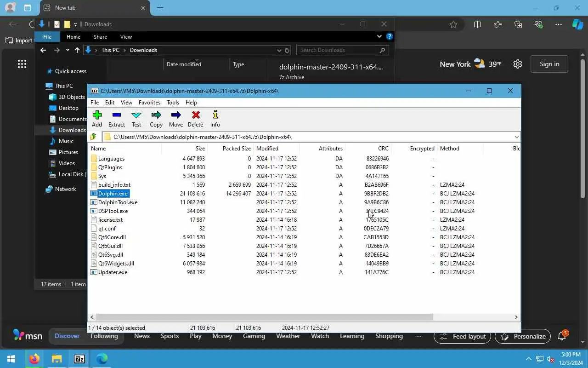Expand the Explorer ribbon chevron
This screenshot has width=588, height=368.
[379, 36]
